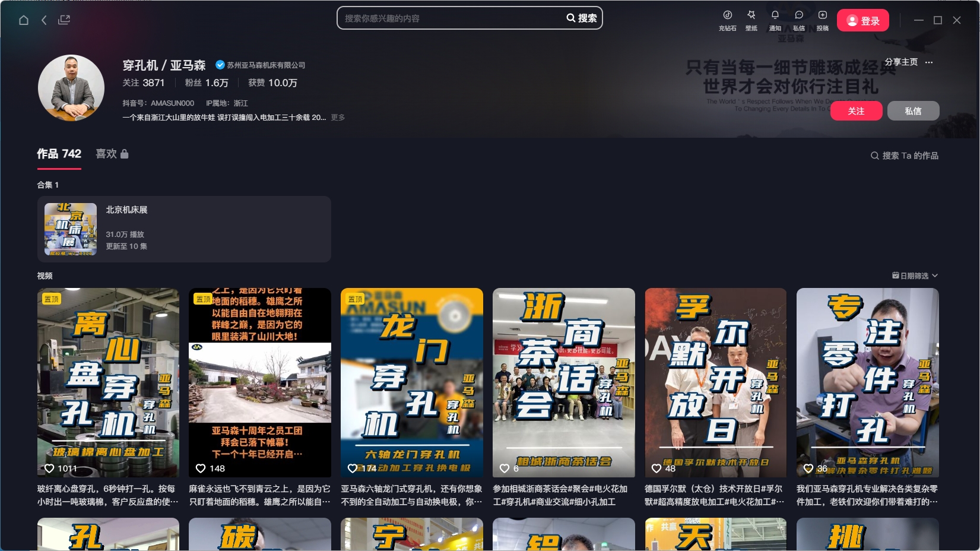Viewport: 980px width, 551px height.
Task: Click the home icon
Action: click(x=24, y=20)
